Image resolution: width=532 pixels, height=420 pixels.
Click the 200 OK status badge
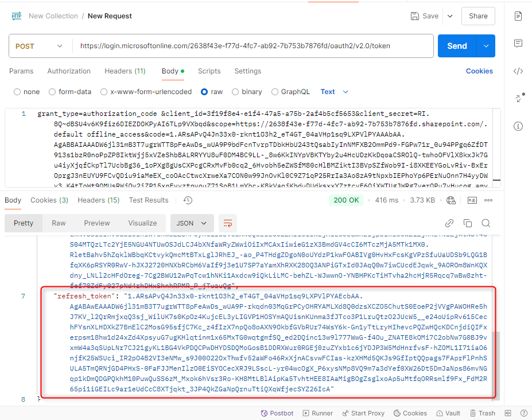(x=346, y=200)
